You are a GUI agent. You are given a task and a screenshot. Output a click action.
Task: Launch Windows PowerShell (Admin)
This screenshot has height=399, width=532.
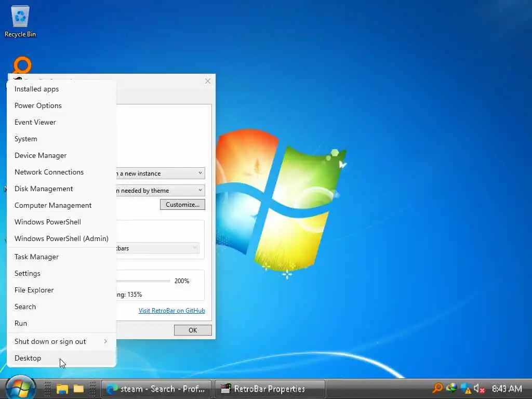(61, 238)
